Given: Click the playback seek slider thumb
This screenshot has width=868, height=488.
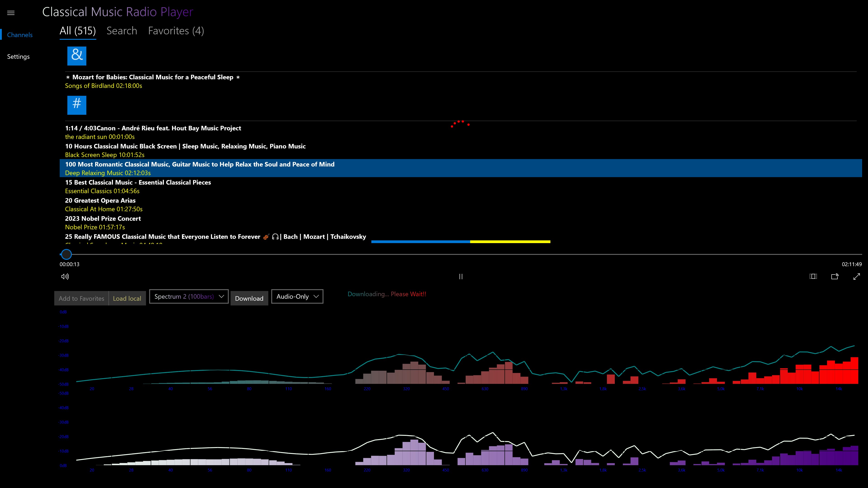Looking at the screenshot, I should (x=66, y=254).
